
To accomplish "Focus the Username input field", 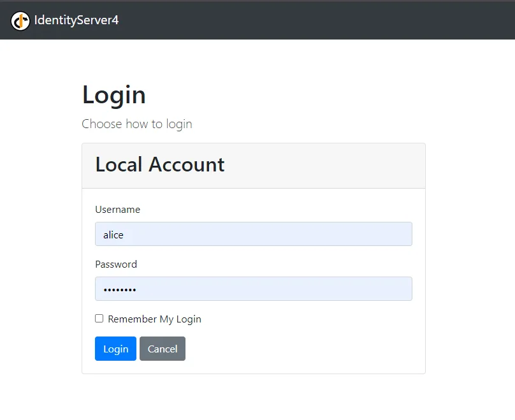I will coord(254,234).
